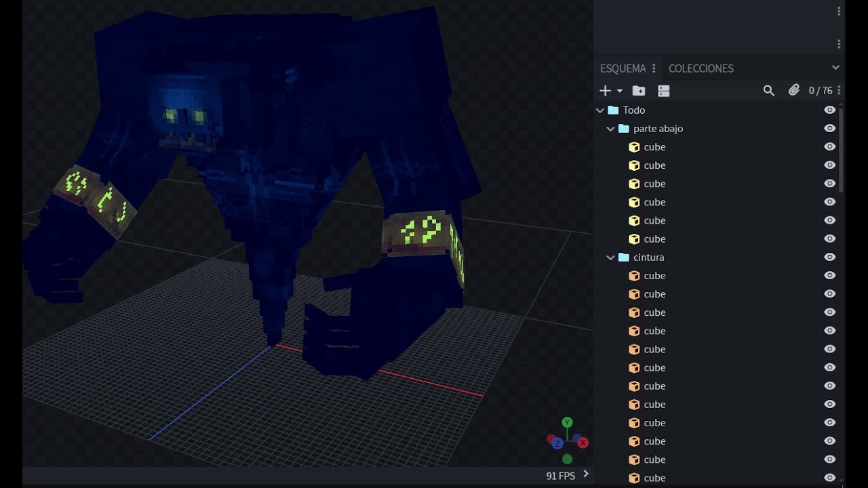Collapse the cintura group
Screen dimensions: 868x488
pos(610,258)
